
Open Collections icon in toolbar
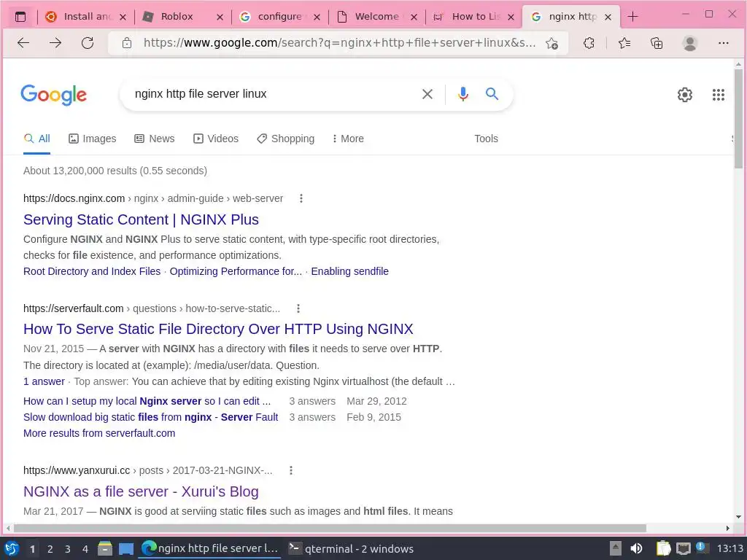tap(657, 43)
